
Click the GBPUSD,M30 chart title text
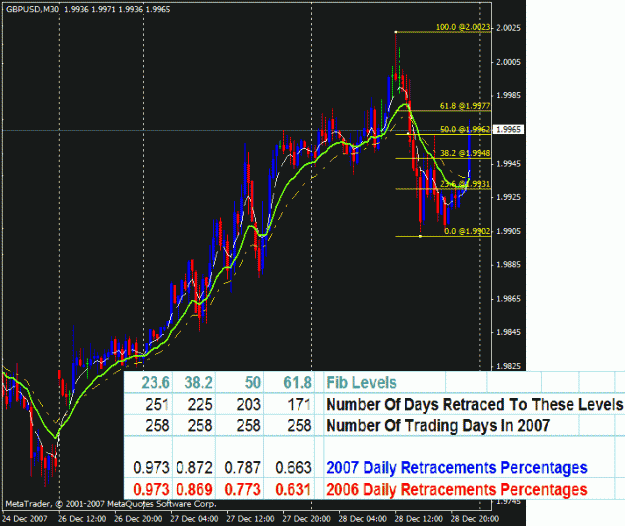tap(32, 9)
